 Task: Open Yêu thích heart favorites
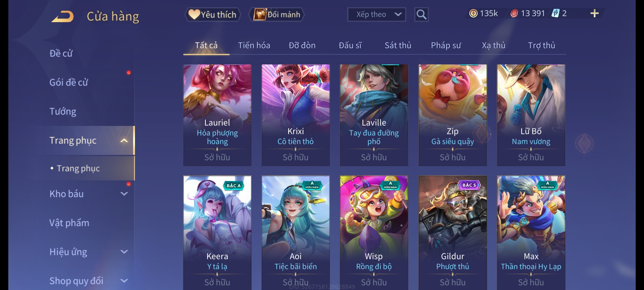coord(213,15)
